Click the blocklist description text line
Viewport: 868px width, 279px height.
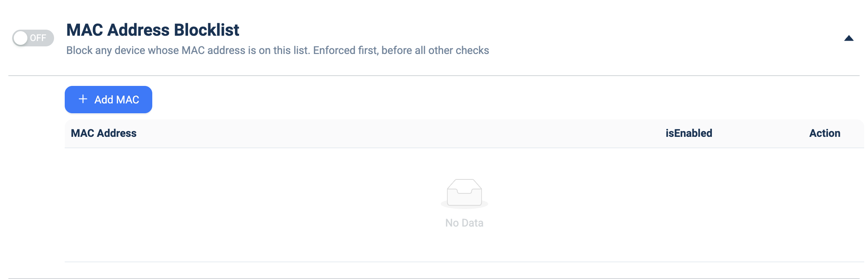pos(278,50)
